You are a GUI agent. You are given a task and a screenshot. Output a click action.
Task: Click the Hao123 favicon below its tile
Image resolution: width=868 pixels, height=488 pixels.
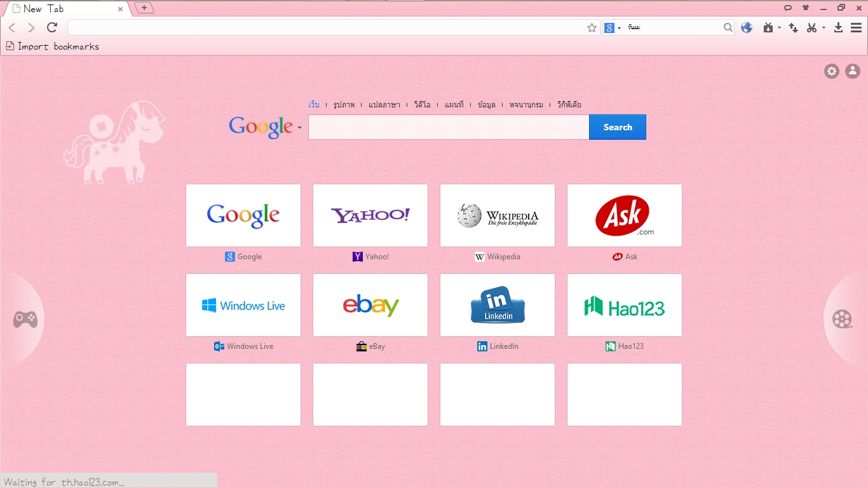611,346
